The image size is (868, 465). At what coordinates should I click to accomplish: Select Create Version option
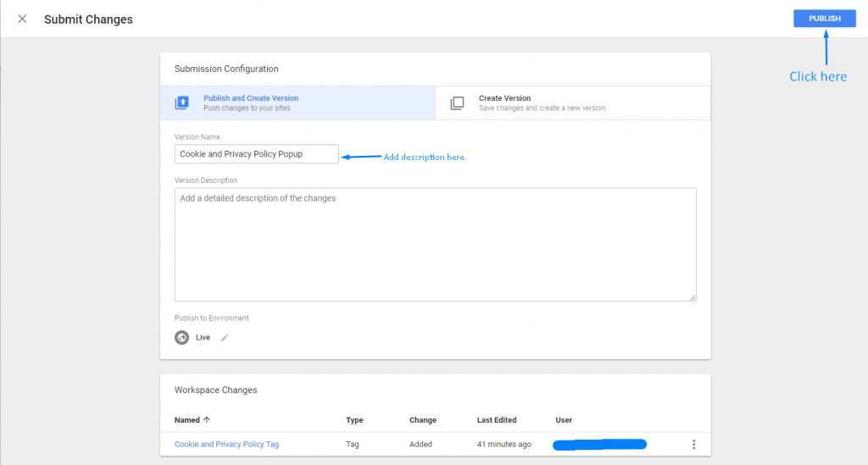pos(573,102)
